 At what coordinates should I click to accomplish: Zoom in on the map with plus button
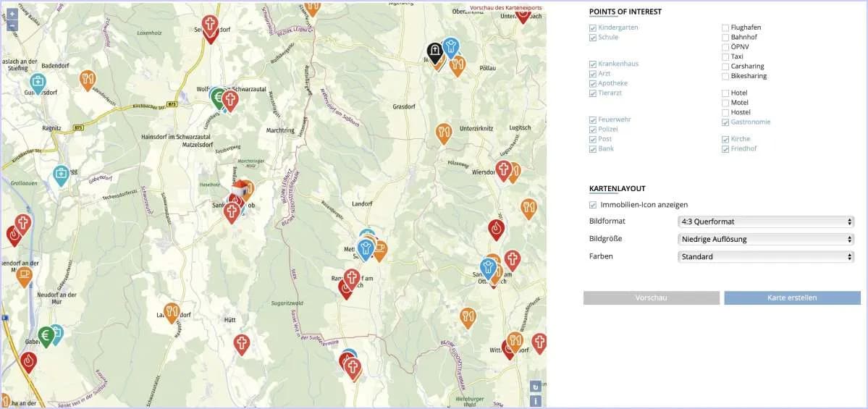12,14
